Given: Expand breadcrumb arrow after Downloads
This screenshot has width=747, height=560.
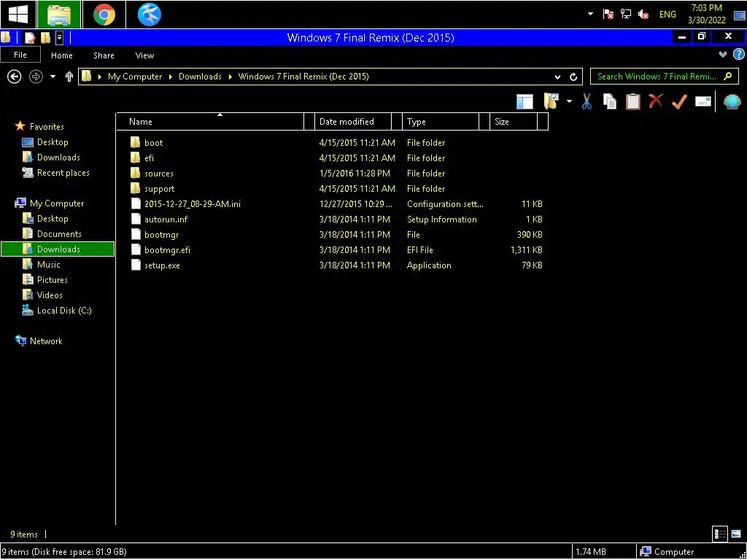Looking at the screenshot, I should click(x=230, y=77).
